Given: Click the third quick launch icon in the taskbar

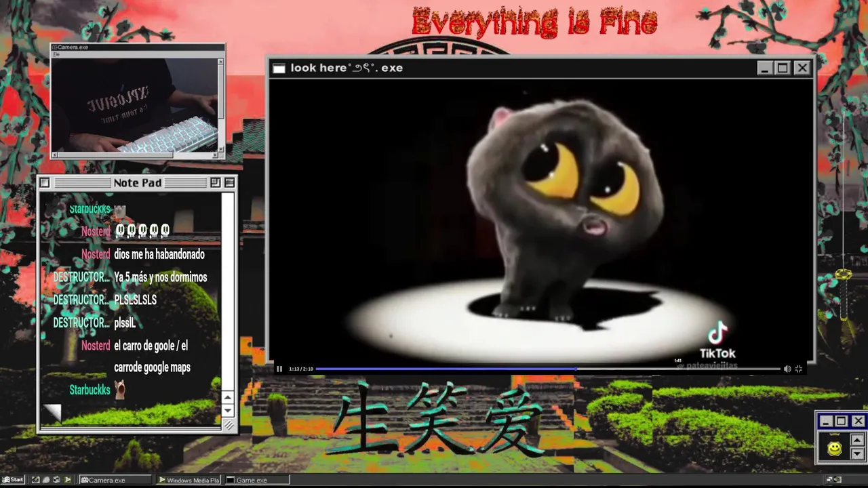Looking at the screenshot, I should point(56,480).
